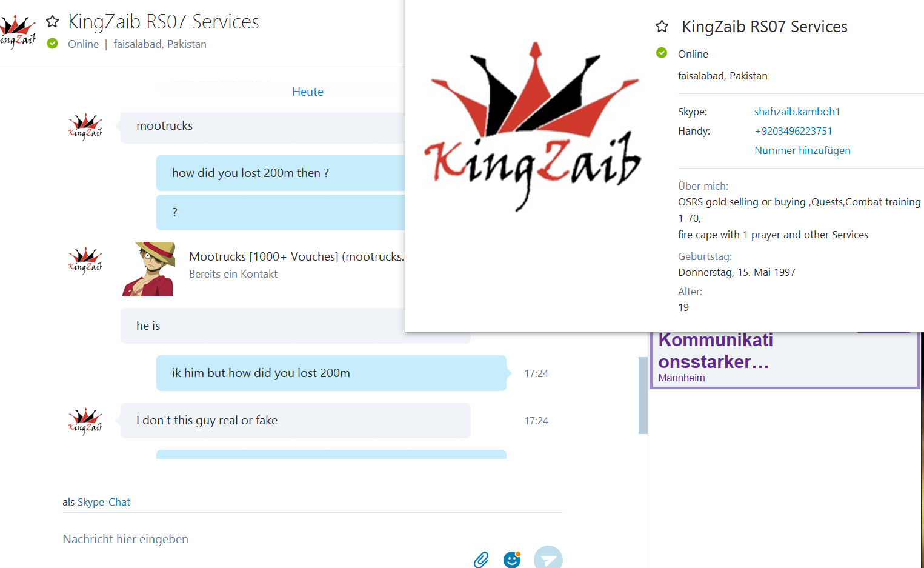Click KingZaib avatar next to mootrucks message
The width and height of the screenshot is (924, 568).
tap(85, 127)
